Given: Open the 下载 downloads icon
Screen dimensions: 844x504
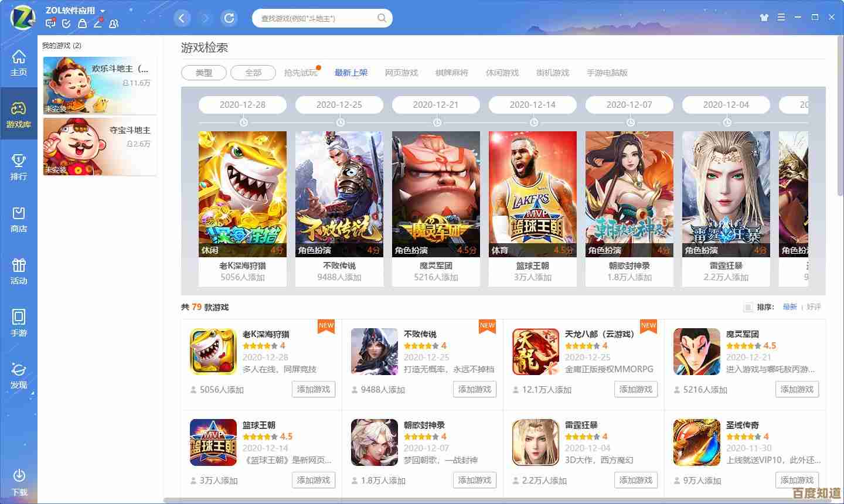Looking at the screenshot, I should [x=19, y=482].
